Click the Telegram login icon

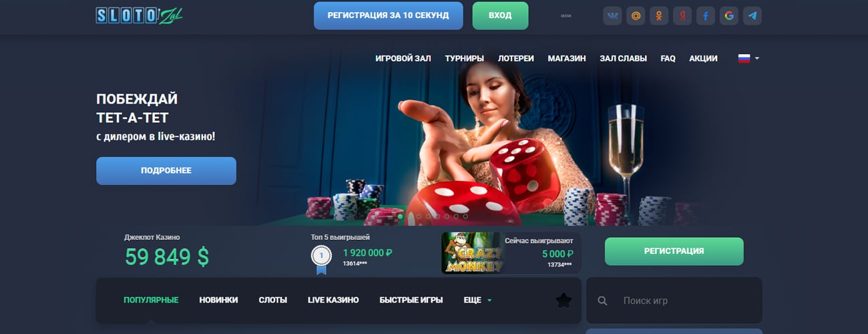point(752,16)
